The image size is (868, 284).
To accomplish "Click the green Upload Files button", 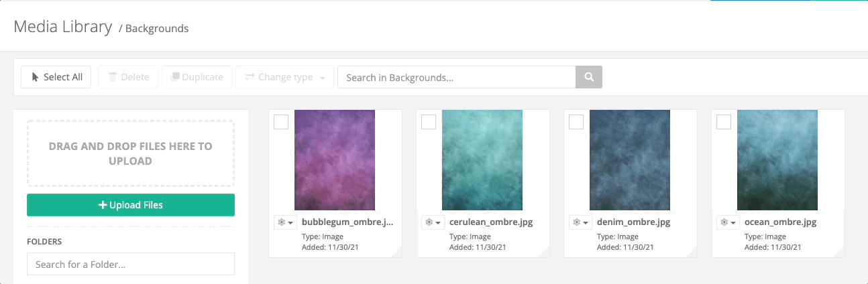I will [131, 205].
